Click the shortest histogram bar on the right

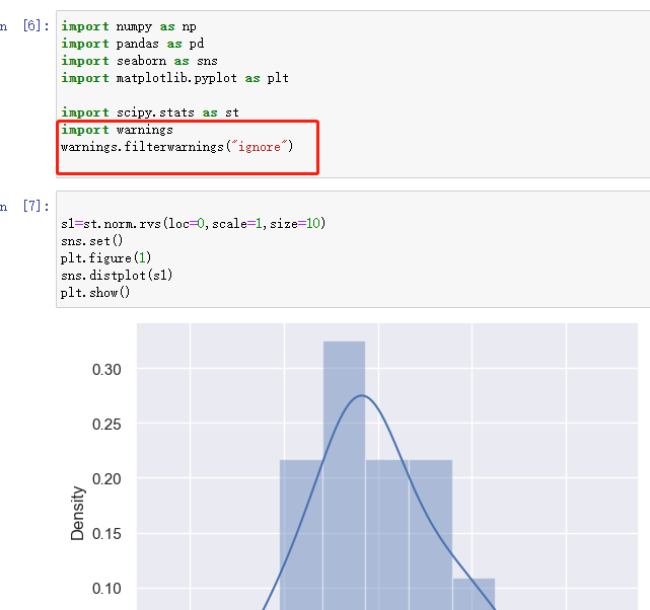click(x=474, y=592)
